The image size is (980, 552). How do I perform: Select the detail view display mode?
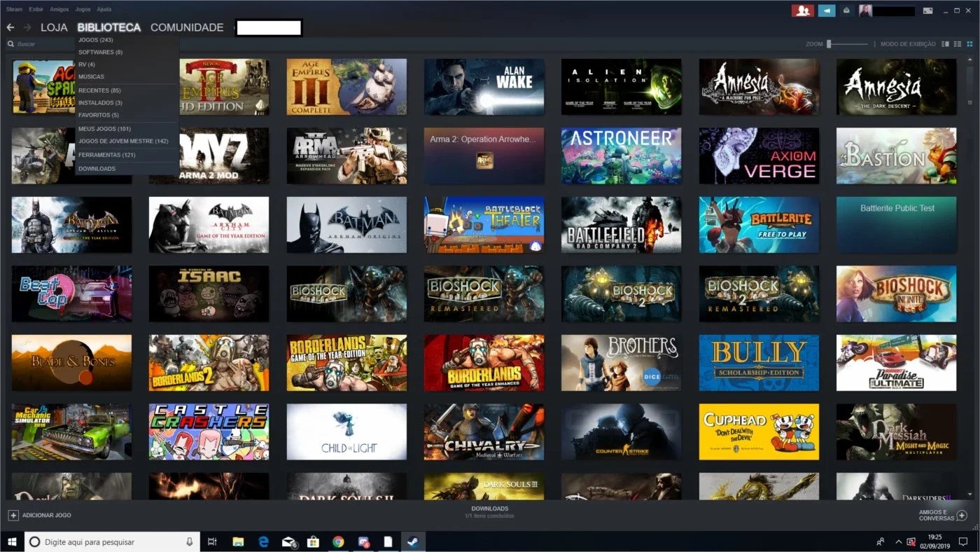[x=945, y=44]
